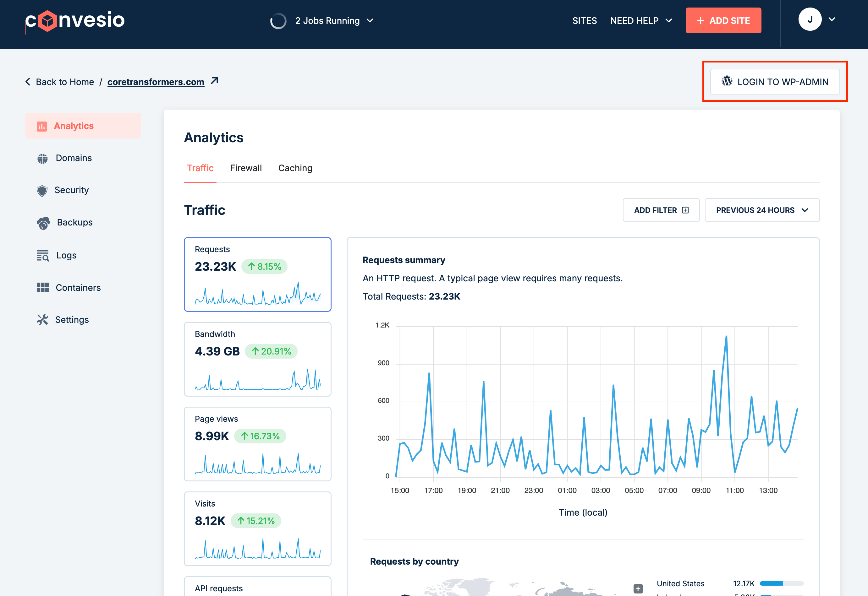Click the back chevron beside Back to Home
Image resolution: width=868 pixels, height=596 pixels.
(28, 82)
